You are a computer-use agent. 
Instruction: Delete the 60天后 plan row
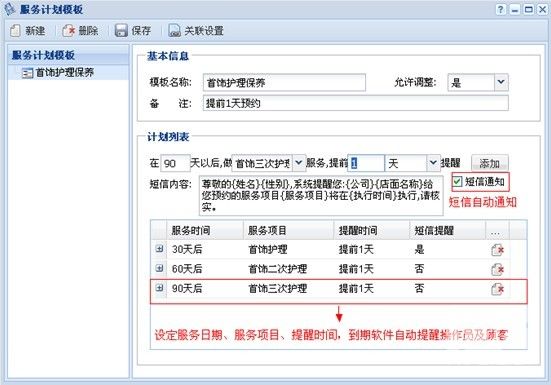pyautogui.click(x=497, y=269)
